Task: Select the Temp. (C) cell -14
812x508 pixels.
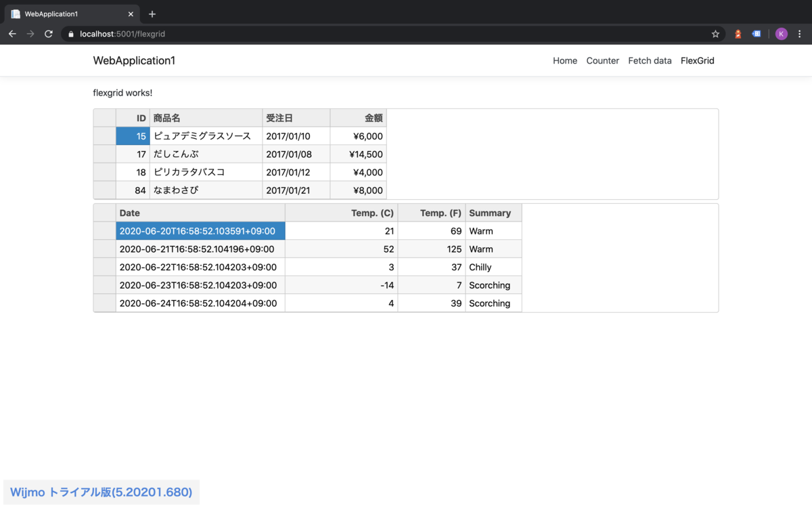Action: click(342, 285)
